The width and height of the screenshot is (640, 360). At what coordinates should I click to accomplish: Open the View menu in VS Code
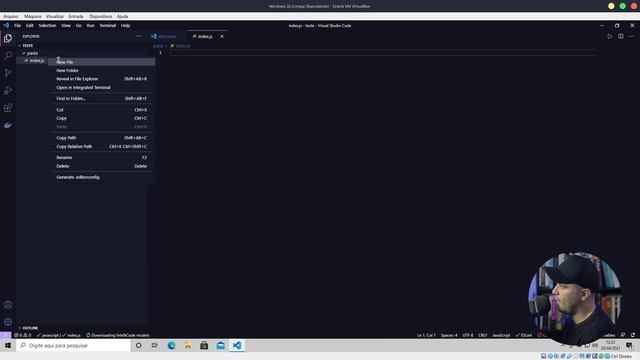click(66, 25)
